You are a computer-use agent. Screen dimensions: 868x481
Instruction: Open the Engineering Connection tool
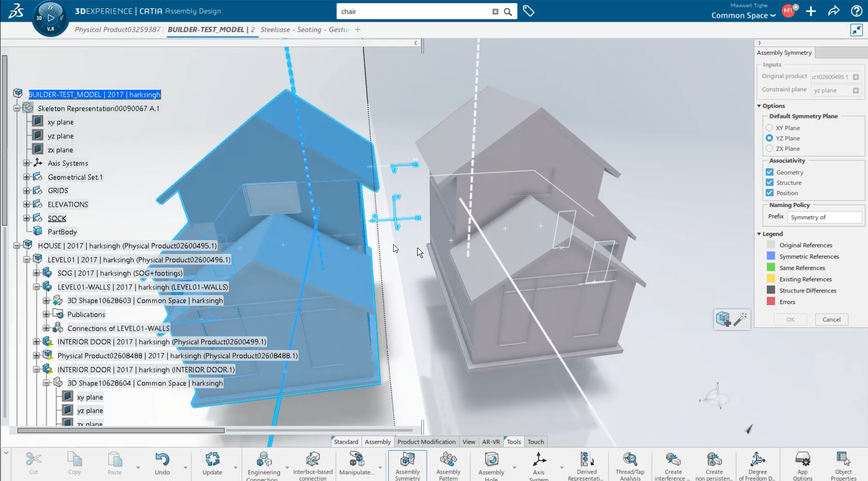(264, 460)
